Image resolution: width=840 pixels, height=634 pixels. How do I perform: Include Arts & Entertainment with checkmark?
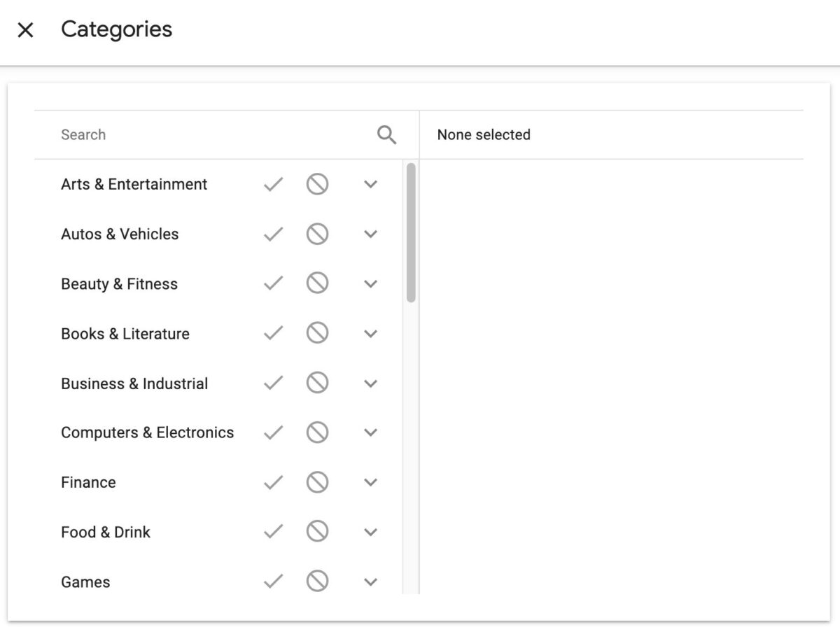pyautogui.click(x=273, y=184)
